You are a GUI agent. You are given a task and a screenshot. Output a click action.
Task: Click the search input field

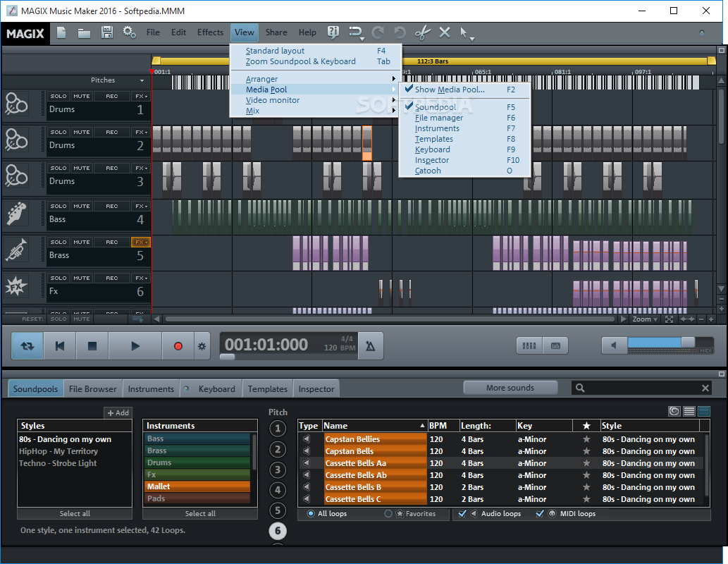(x=643, y=388)
